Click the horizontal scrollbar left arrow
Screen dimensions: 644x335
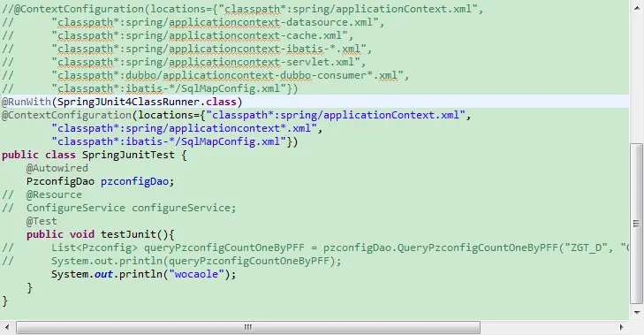click(7, 327)
